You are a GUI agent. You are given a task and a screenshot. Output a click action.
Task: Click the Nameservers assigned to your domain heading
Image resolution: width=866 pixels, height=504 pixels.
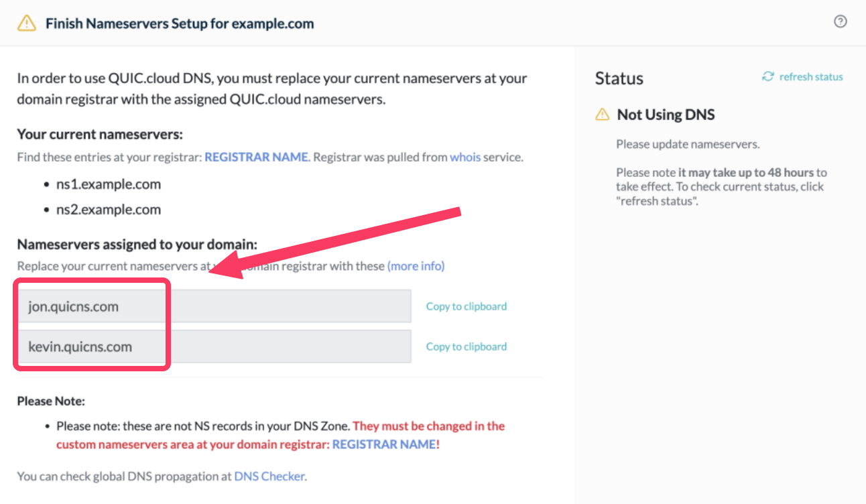pos(137,244)
